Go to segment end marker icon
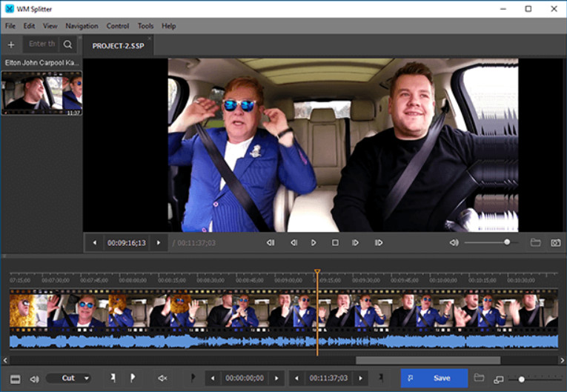 [x=381, y=378]
